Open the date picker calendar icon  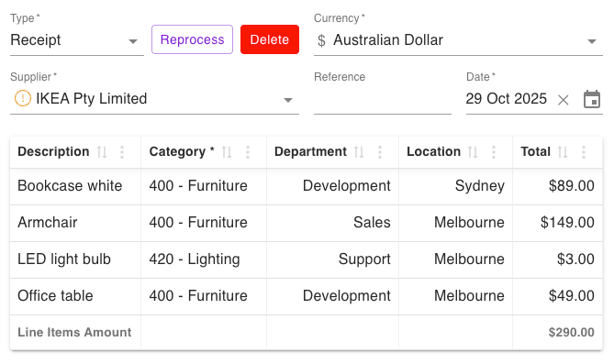592,99
